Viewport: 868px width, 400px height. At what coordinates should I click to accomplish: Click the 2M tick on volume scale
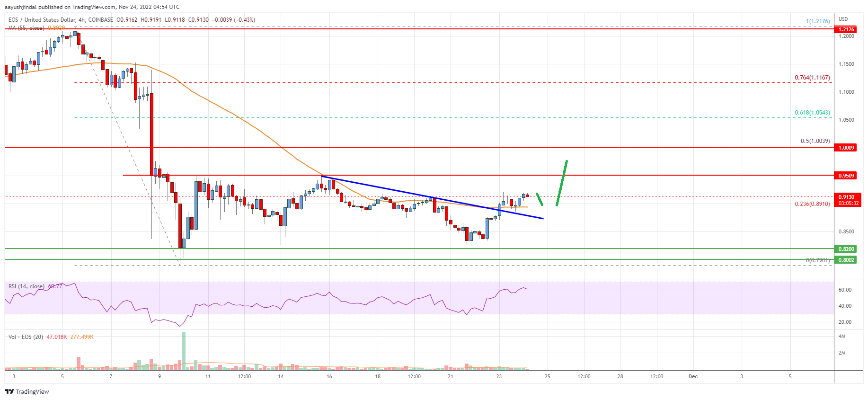pyautogui.click(x=842, y=353)
